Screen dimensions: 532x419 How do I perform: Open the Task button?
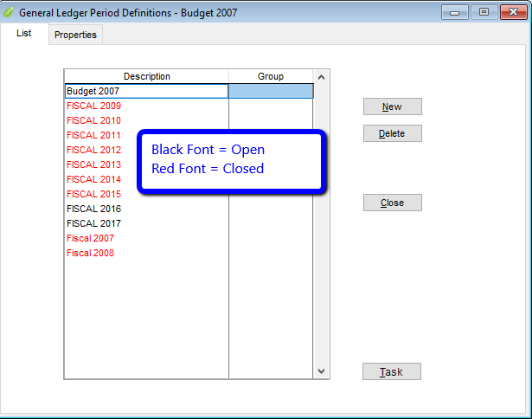[x=391, y=371]
